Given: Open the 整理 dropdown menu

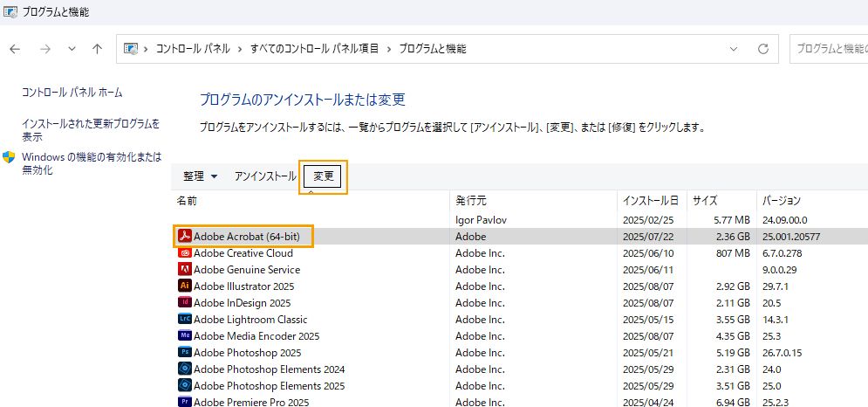Looking at the screenshot, I should tap(200, 176).
